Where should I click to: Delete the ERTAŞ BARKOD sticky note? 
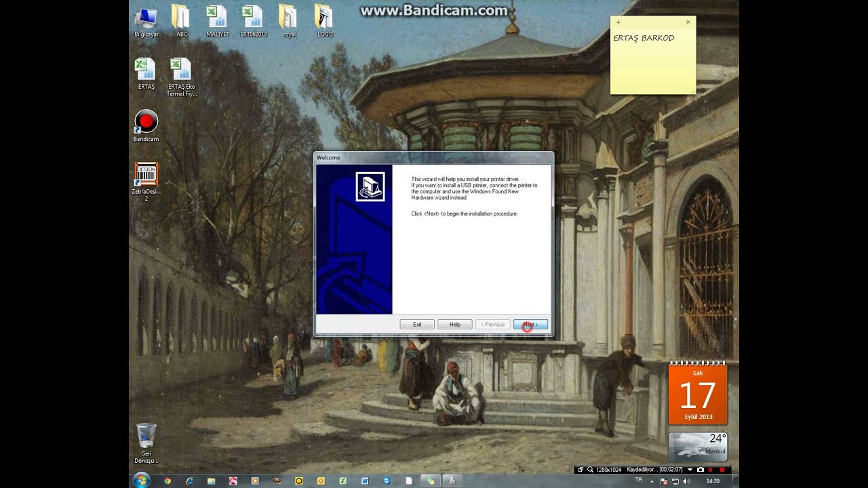tap(688, 22)
